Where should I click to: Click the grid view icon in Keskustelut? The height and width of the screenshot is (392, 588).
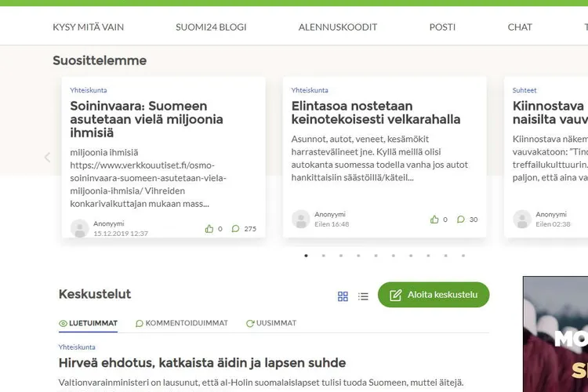click(x=343, y=296)
